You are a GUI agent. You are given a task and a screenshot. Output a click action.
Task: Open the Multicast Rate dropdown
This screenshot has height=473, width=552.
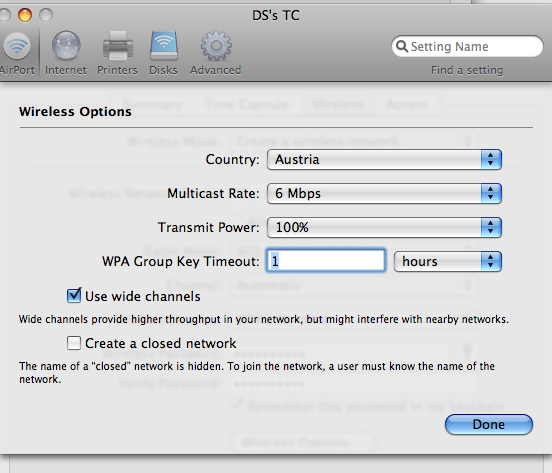[x=384, y=193]
